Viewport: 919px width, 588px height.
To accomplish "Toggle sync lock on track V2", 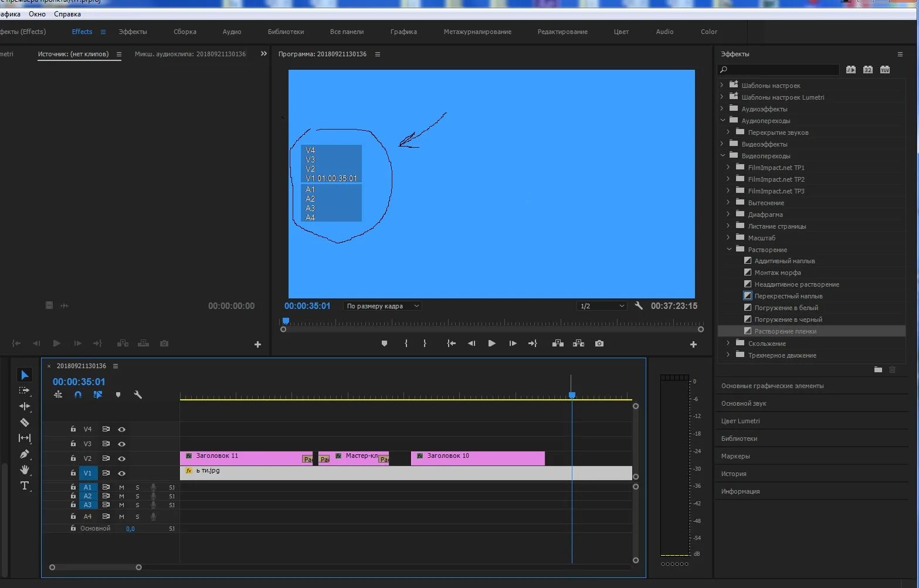I will click(x=106, y=458).
